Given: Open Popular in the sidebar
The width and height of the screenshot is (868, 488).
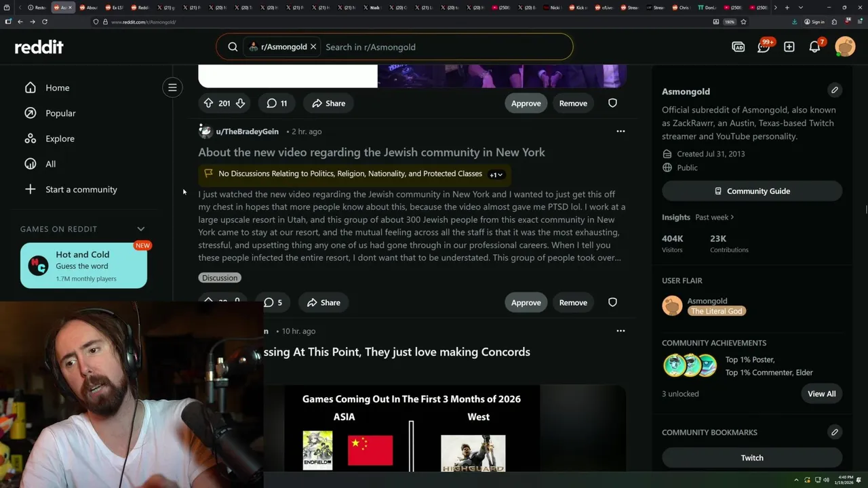Looking at the screenshot, I should coord(60,113).
